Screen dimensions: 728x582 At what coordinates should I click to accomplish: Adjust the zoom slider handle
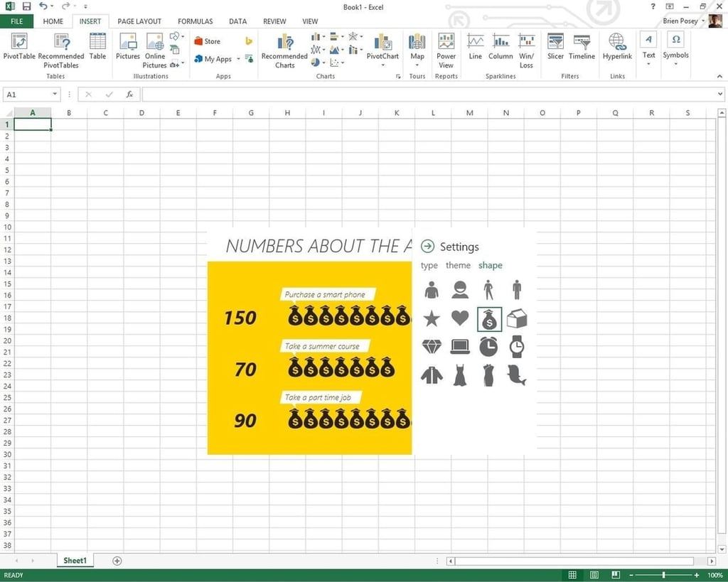point(663,575)
